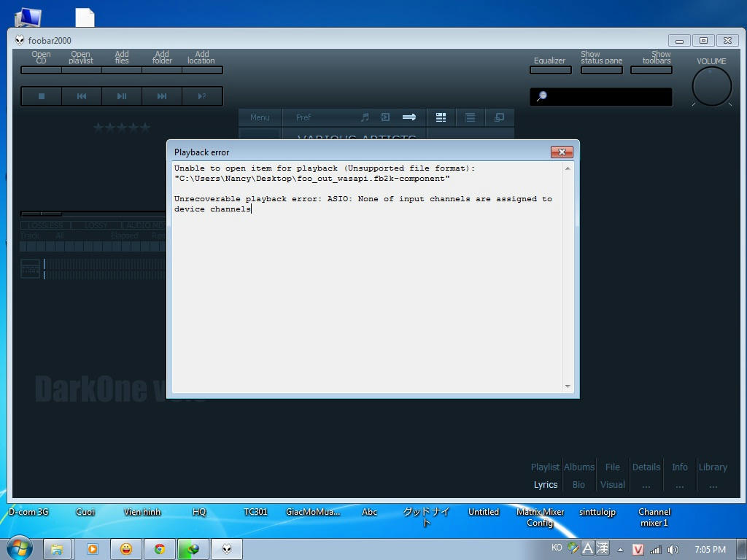The width and height of the screenshot is (747, 560).
Task: Open the Windows Start menu
Action: 20,548
